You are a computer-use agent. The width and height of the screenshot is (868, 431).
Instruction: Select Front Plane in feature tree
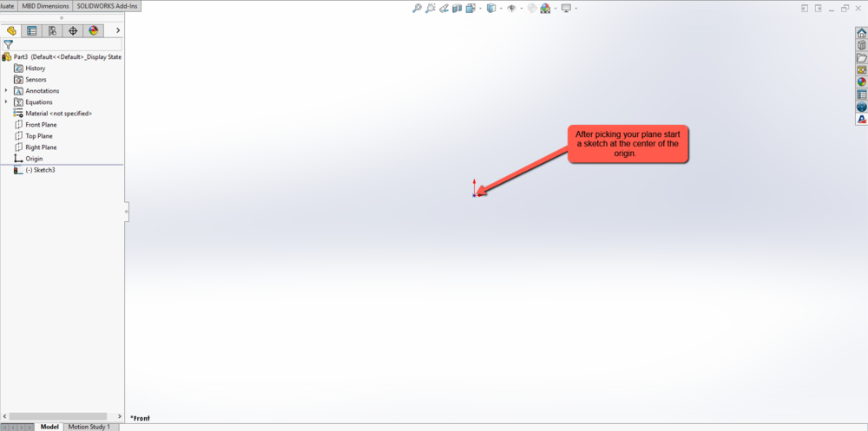[41, 125]
